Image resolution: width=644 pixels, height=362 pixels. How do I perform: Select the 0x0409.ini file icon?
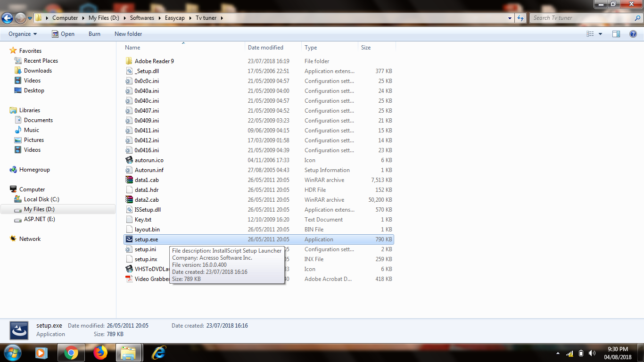(129, 121)
